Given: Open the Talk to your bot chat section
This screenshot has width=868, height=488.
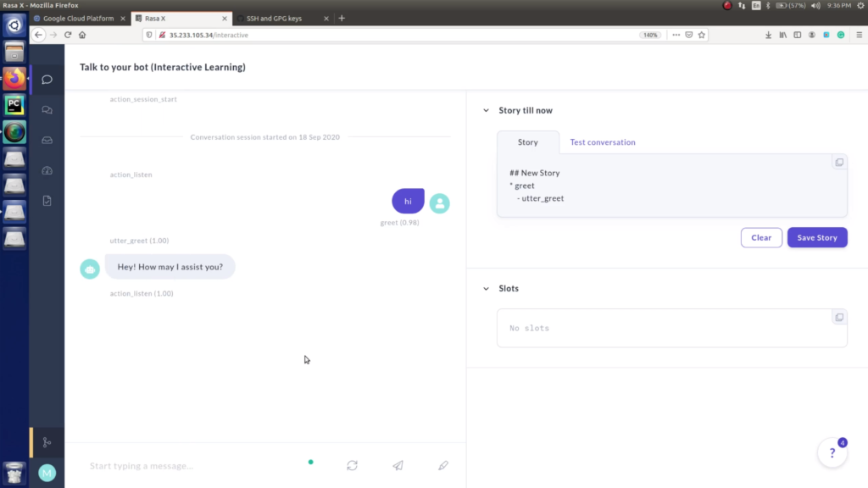Looking at the screenshot, I should 48,80.
